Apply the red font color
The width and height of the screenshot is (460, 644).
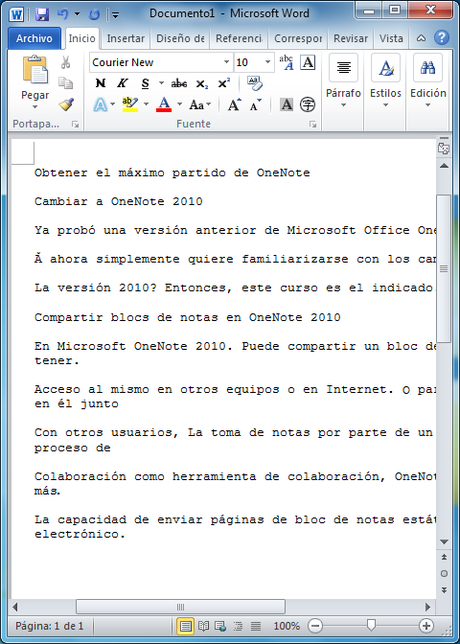[164, 105]
